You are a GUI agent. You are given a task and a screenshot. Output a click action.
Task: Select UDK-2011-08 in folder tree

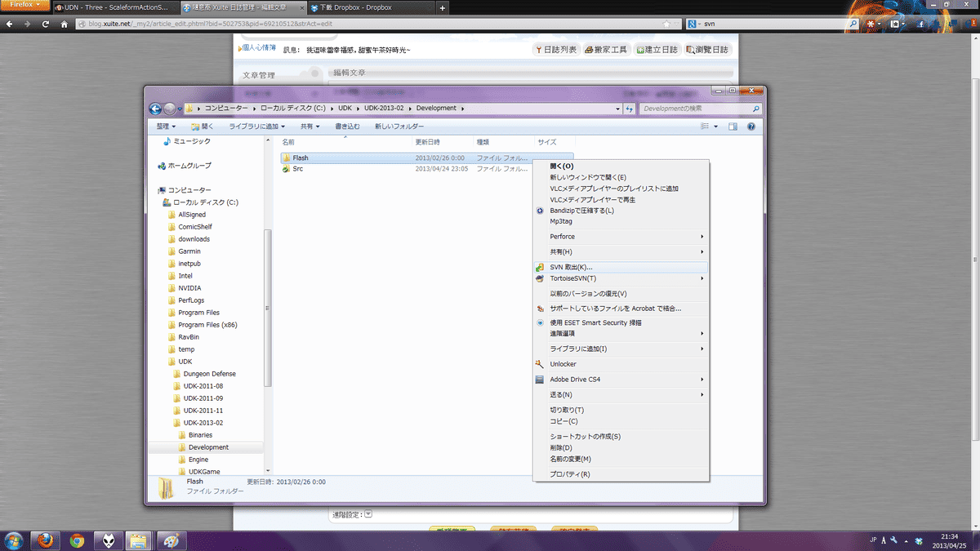click(x=203, y=386)
